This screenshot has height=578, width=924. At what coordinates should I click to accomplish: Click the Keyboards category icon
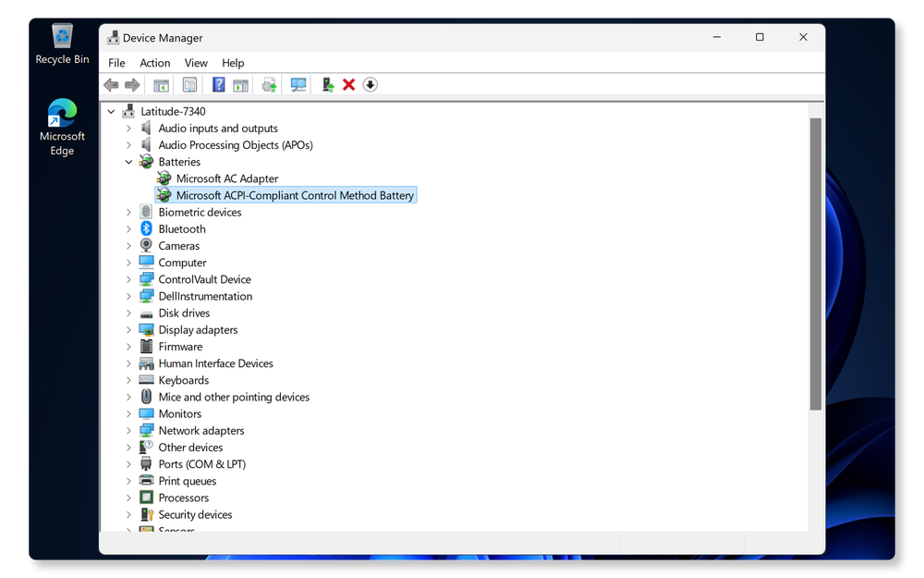coord(146,380)
